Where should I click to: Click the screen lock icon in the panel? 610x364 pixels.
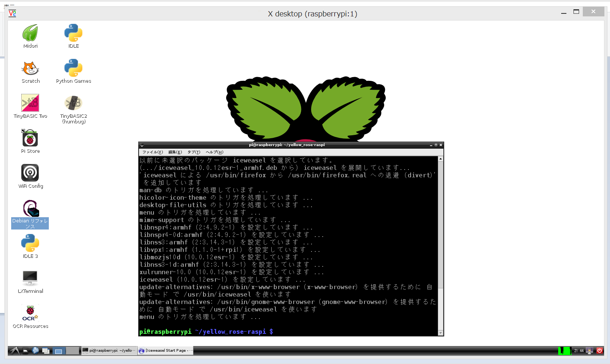coord(590,351)
